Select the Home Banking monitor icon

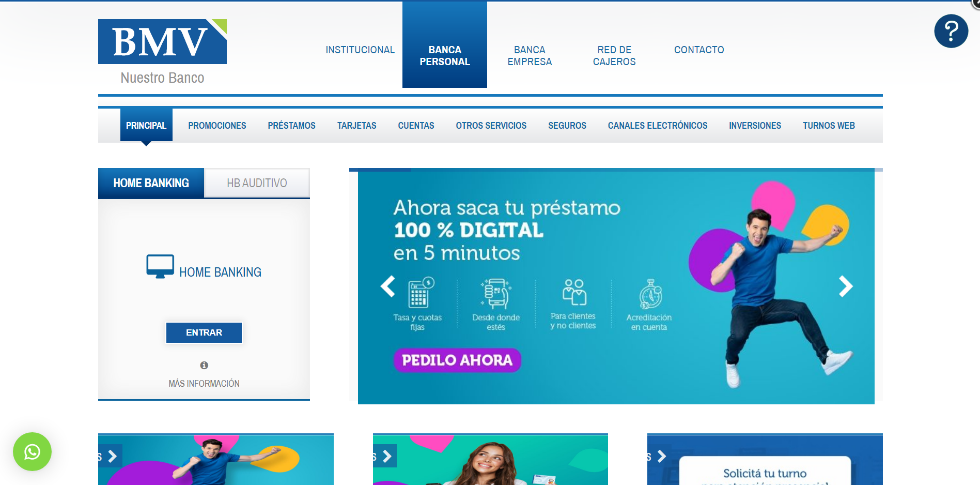click(160, 266)
